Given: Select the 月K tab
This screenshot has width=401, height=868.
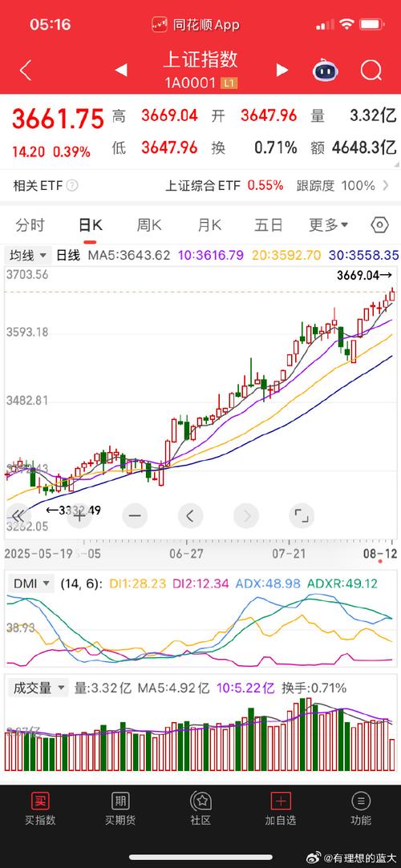Looking at the screenshot, I should (209, 225).
